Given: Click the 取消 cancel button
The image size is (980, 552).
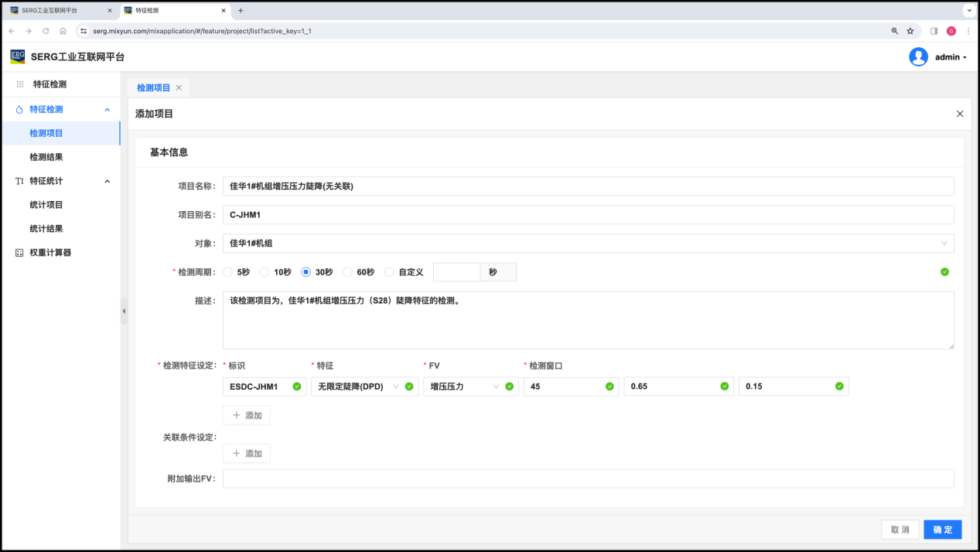Looking at the screenshot, I should pos(900,530).
